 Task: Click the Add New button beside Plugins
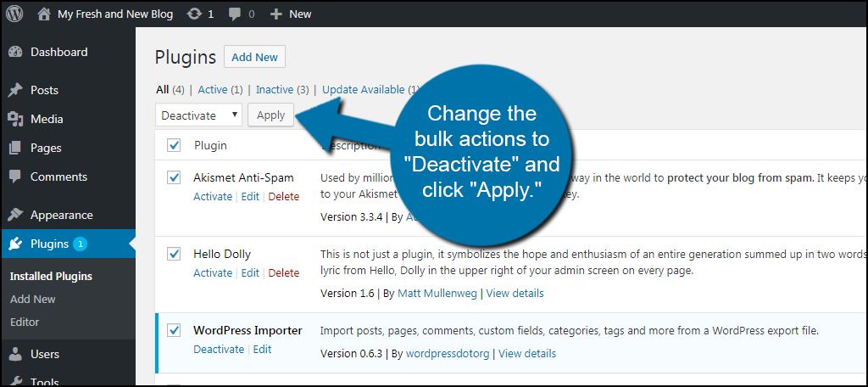click(254, 57)
